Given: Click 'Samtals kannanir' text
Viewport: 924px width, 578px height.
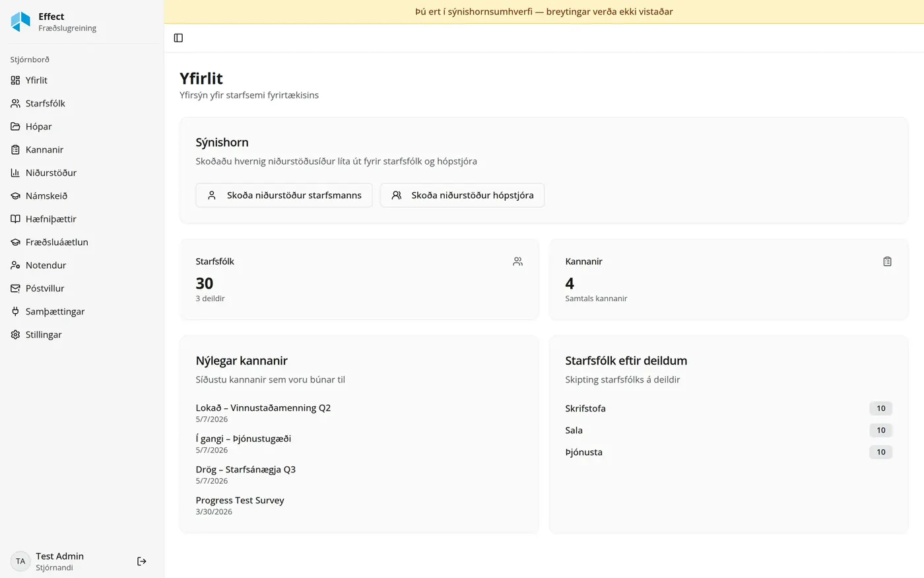Looking at the screenshot, I should [x=597, y=299].
